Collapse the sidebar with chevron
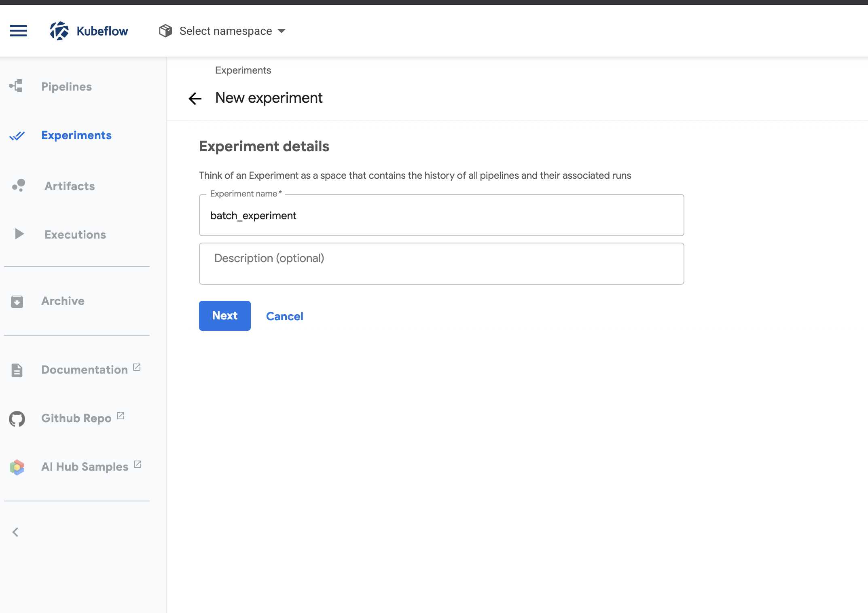This screenshot has height=613, width=868. coord(15,532)
